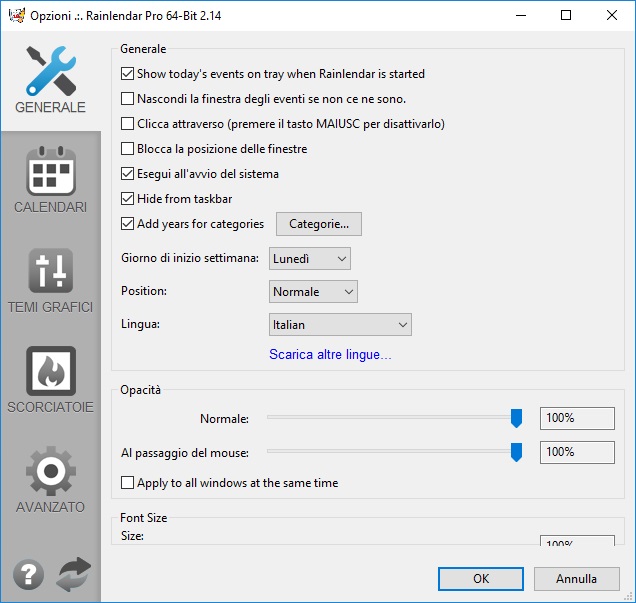Screen dimensions: 636x603
Task: Click the Normale opacity 100% field
Action: tap(577, 418)
